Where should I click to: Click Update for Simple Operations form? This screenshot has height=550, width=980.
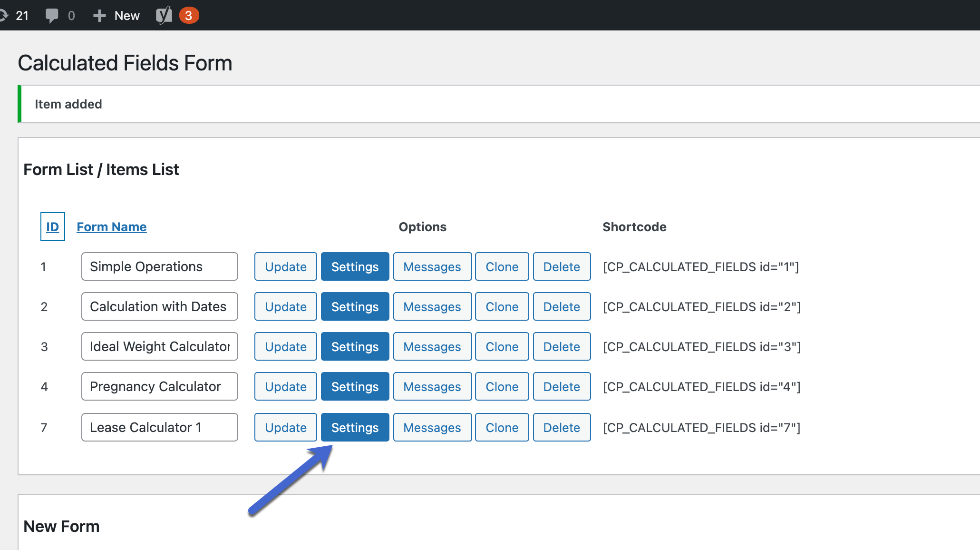click(285, 266)
